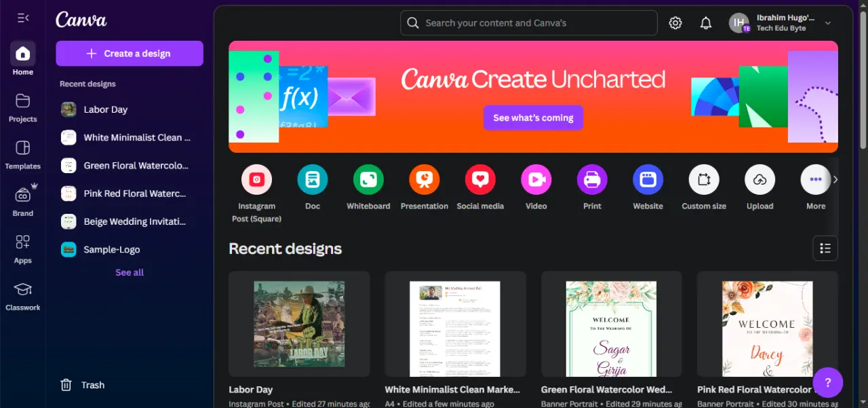Viewport: 868px width, 408px height.
Task: Click White Minimalist Clean Marke... title
Action: pos(452,390)
